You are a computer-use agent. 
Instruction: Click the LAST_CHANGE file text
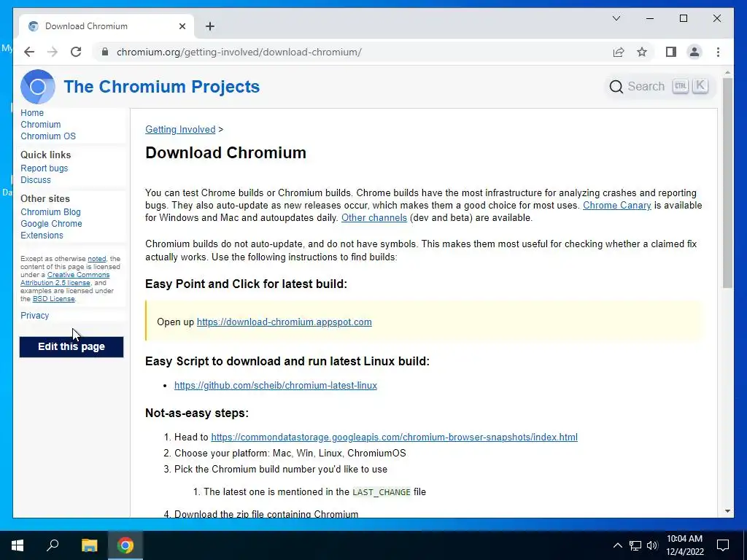click(x=381, y=492)
